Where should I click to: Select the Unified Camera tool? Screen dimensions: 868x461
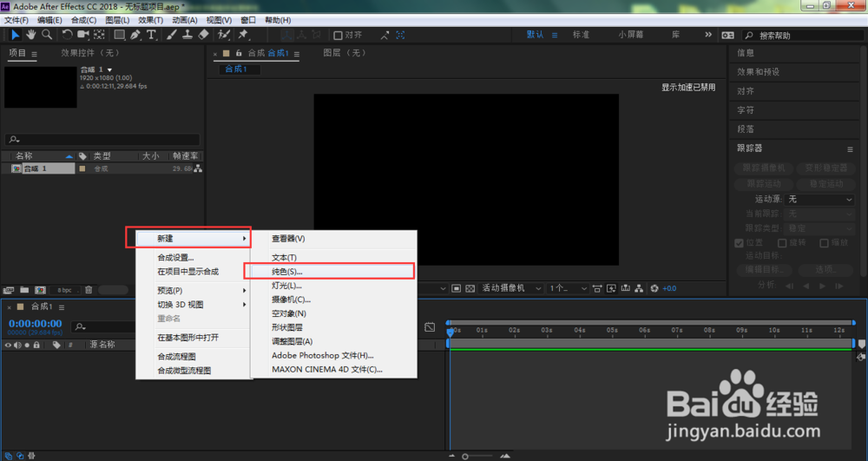[83, 35]
